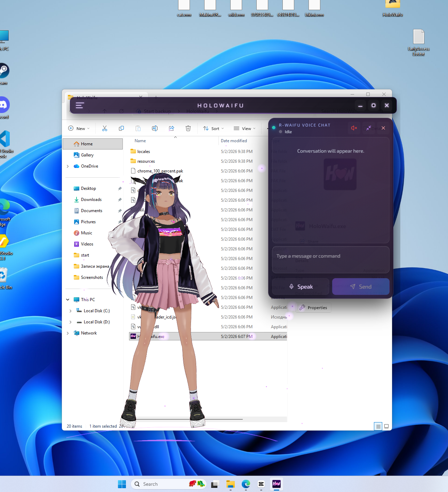Click the Send message button
The image size is (448, 492).
361,287
